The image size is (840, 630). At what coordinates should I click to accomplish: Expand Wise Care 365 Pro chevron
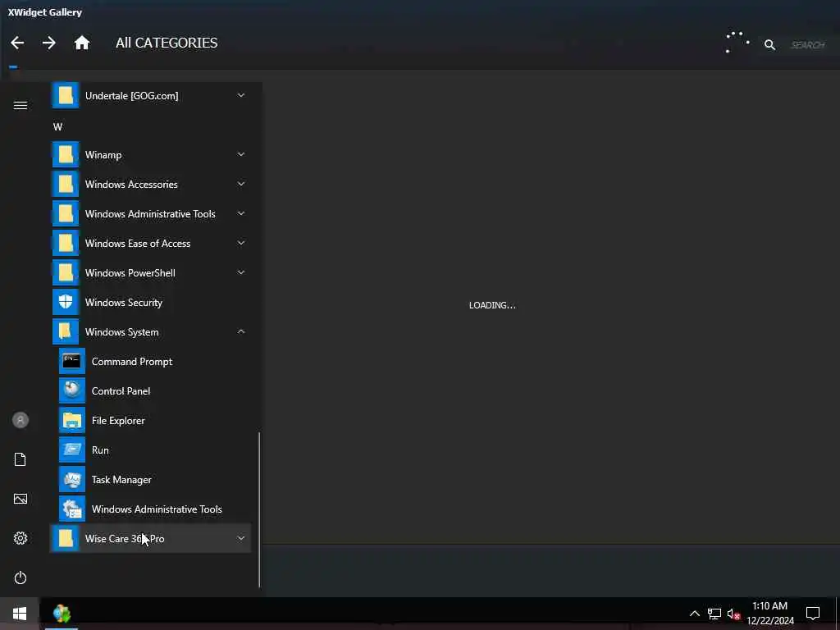(x=241, y=538)
